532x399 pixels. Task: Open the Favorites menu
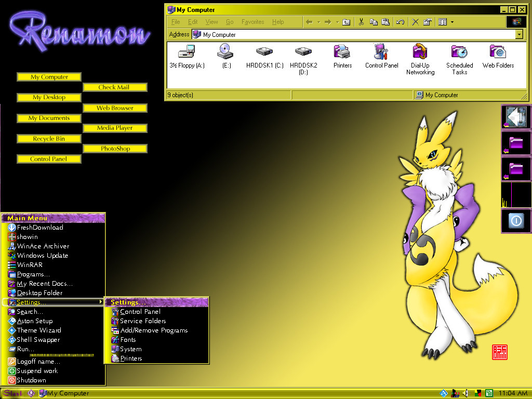coord(253,22)
